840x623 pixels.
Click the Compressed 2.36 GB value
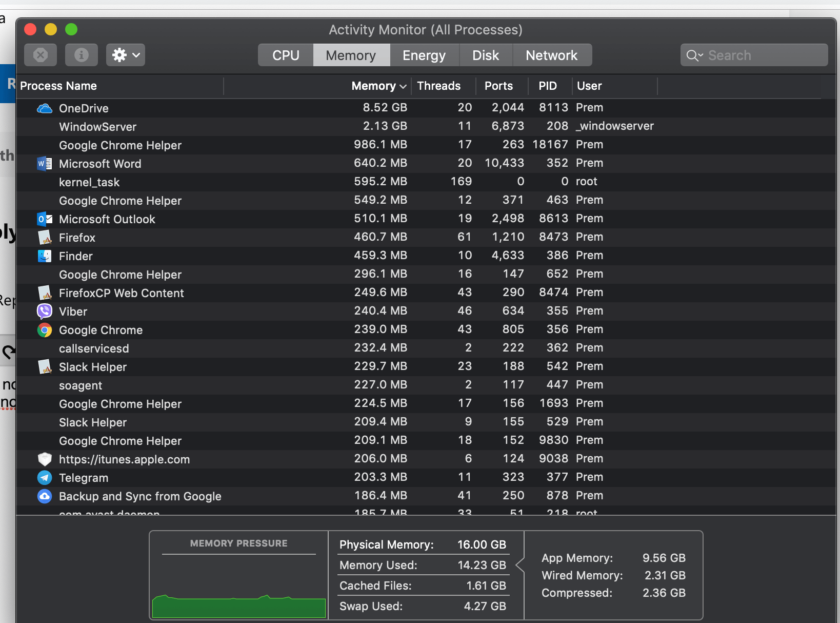[664, 593]
